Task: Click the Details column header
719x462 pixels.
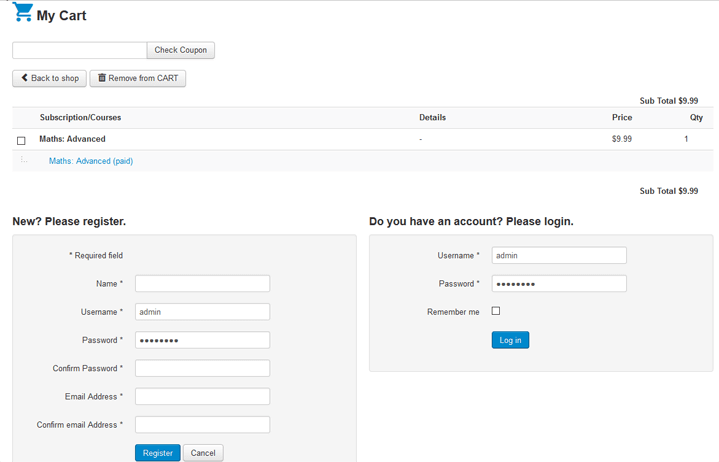Action: [432, 117]
